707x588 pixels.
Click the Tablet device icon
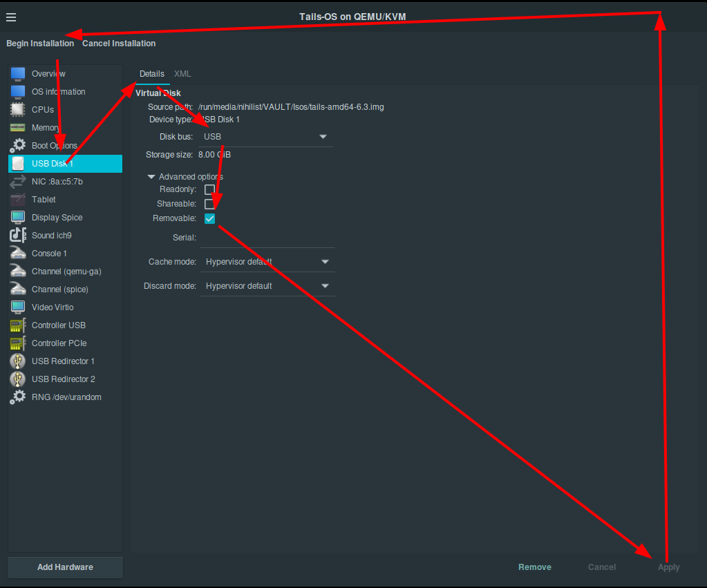18,199
